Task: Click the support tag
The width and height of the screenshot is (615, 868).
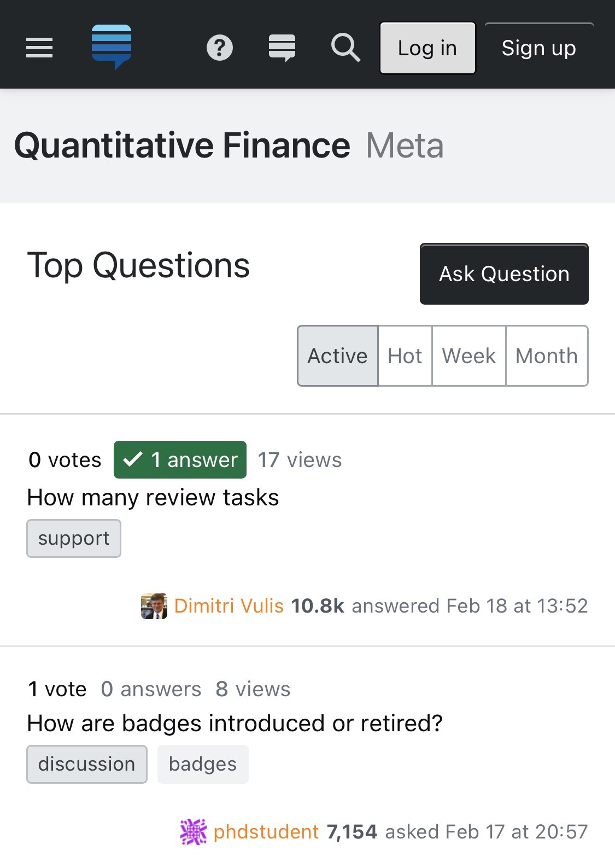Action: coord(74,539)
